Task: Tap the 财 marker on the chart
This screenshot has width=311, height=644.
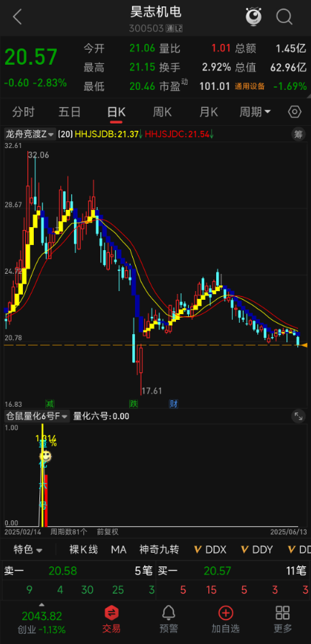Action: pyautogui.click(x=174, y=404)
